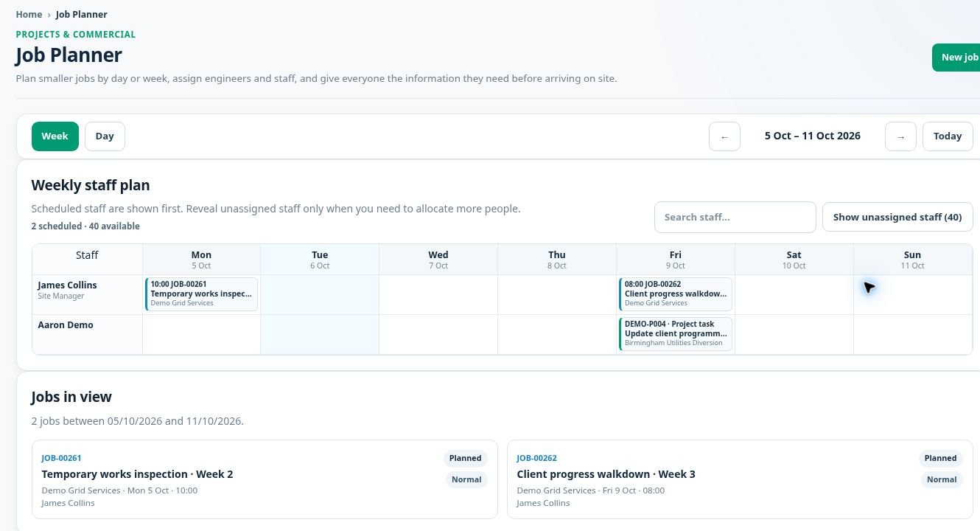Open Home breadcrumb link

[x=29, y=14]
